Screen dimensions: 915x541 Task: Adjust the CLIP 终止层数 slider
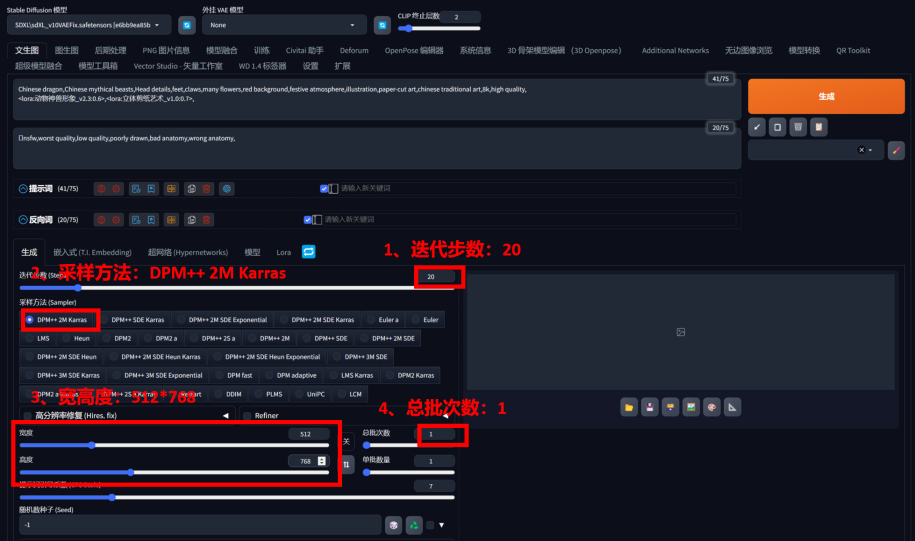(x=439, y=28)
